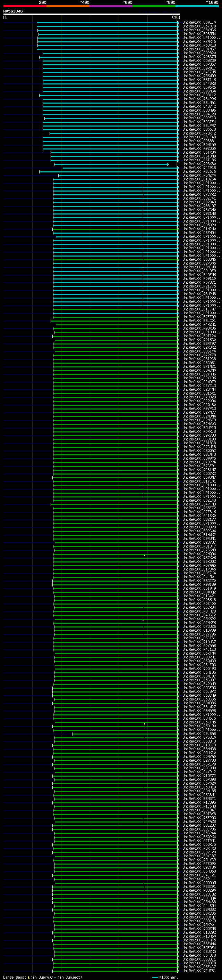The width and height of the screenshot is (222, 980).
Task: Select the UniRef100_C1JCA7 label
Action: 199,309
